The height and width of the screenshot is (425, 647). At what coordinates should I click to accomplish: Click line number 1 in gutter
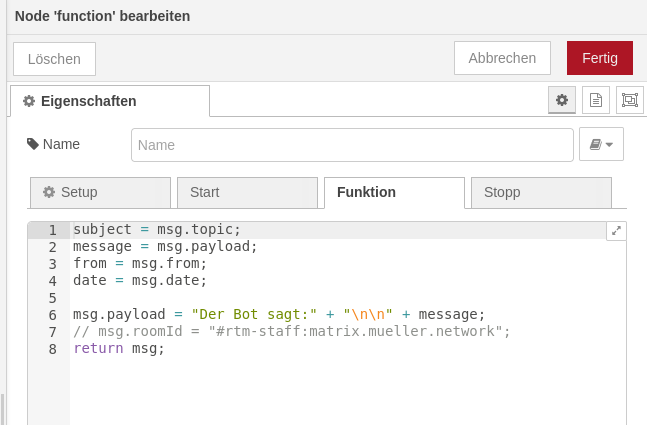pos(52,230)
